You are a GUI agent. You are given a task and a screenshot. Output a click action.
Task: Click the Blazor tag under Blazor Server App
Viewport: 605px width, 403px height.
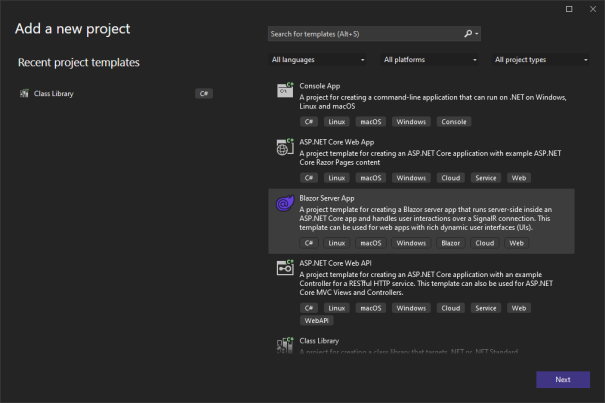pyautogui.click(x=451, y=243)
